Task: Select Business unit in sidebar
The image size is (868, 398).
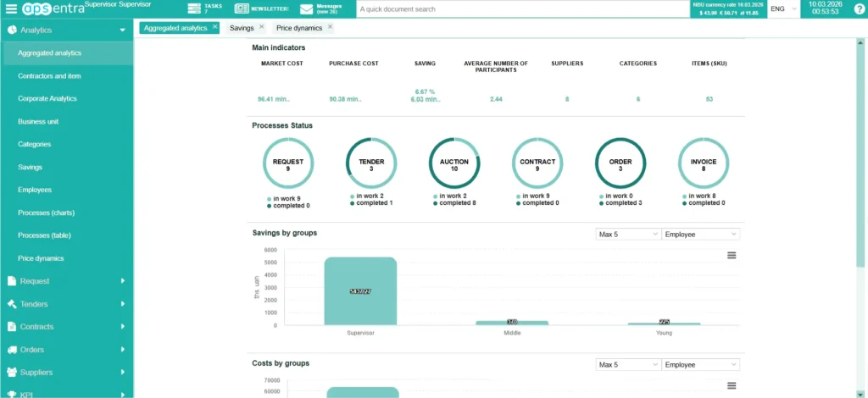Action: click(38, 122)
